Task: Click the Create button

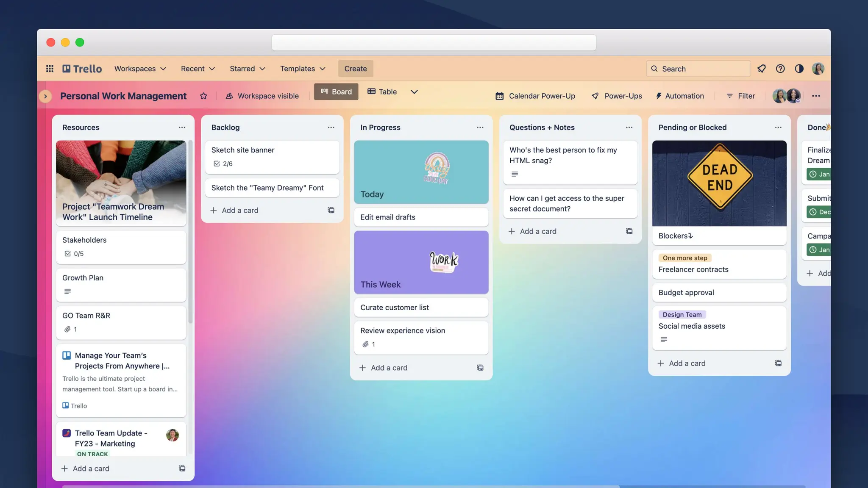Action: click(x=355, y=69)
